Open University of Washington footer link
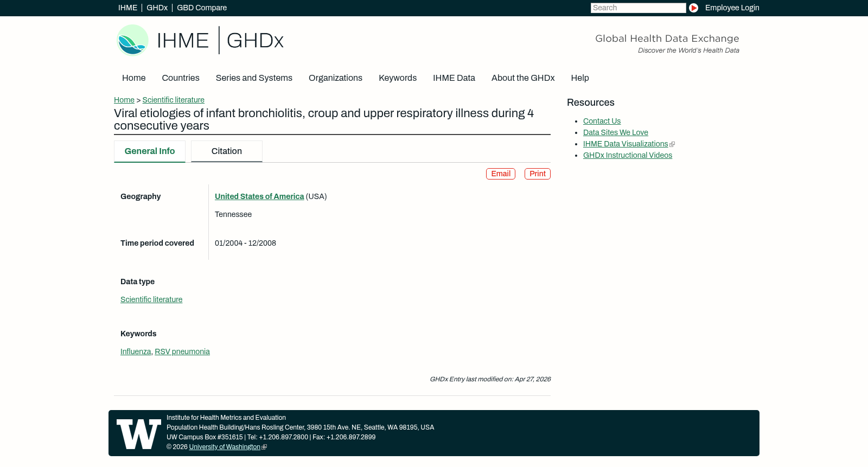Screen dimensions: 868x467 tap(225, 447)
